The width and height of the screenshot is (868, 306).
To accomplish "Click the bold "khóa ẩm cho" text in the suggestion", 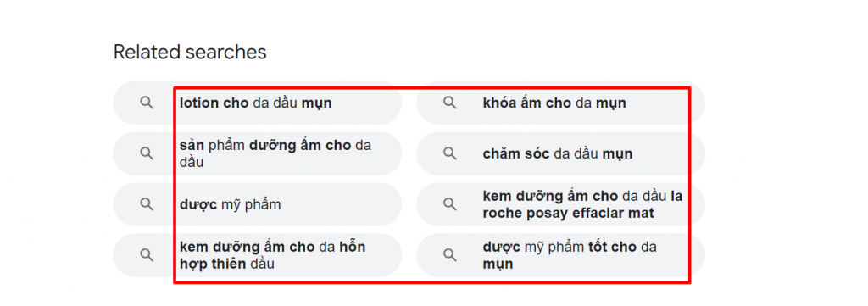I will (527, 103).
